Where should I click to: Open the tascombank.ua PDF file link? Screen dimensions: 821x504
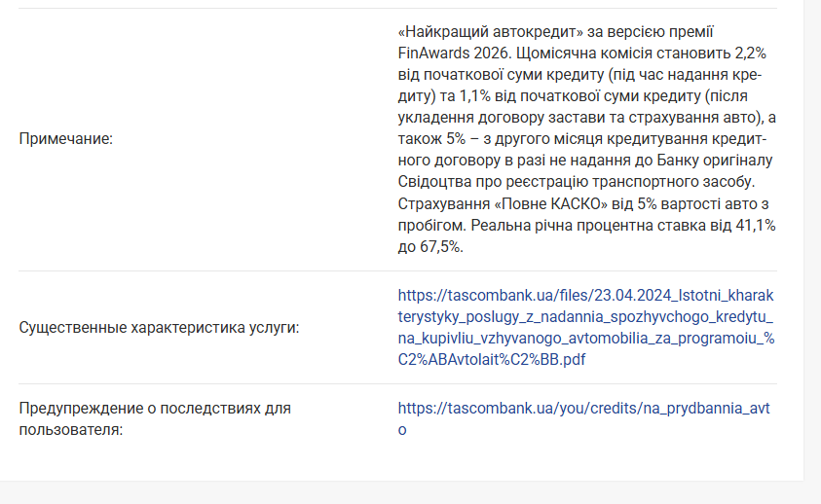point(584,295)
